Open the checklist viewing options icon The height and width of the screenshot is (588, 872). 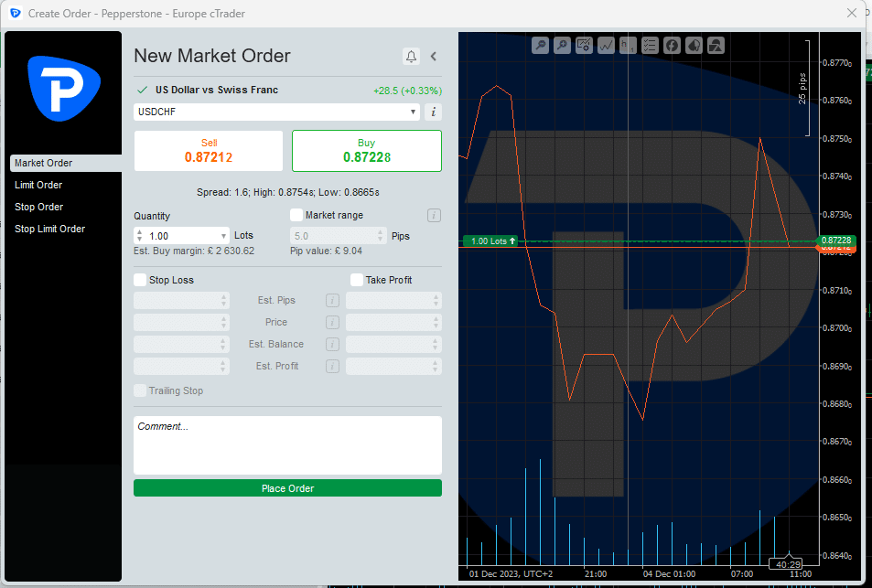(650, 45)
